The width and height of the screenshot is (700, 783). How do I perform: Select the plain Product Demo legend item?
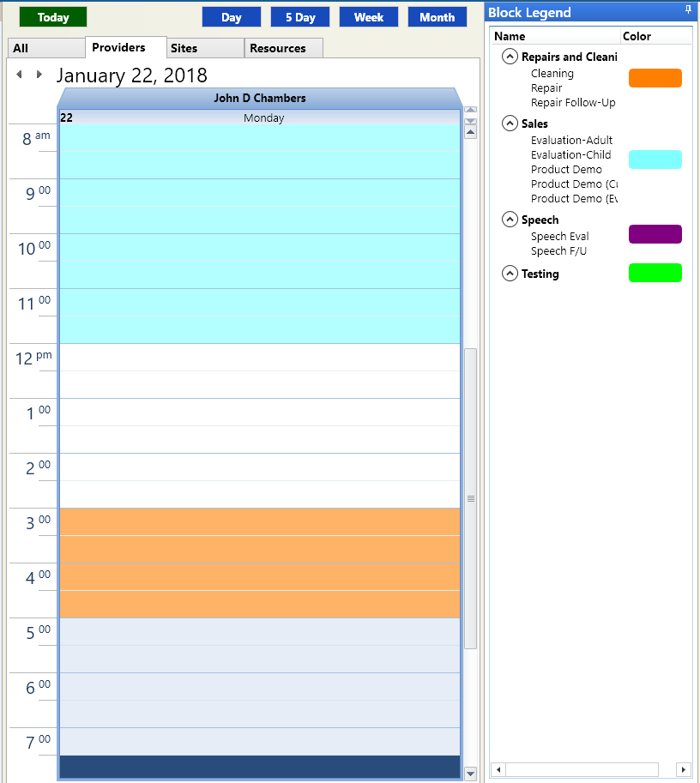tap(566, 169)
